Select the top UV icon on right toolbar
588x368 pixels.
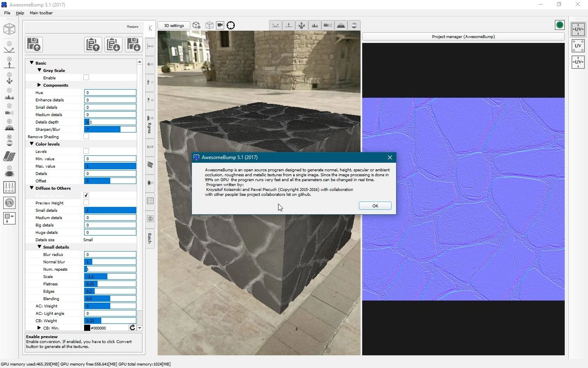[x=578, y=29]
